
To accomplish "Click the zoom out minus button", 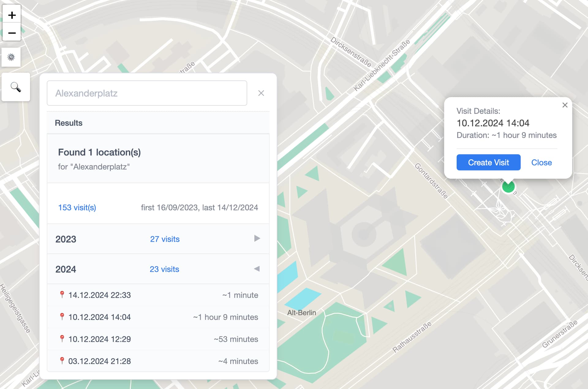I will tap(12, 33).
